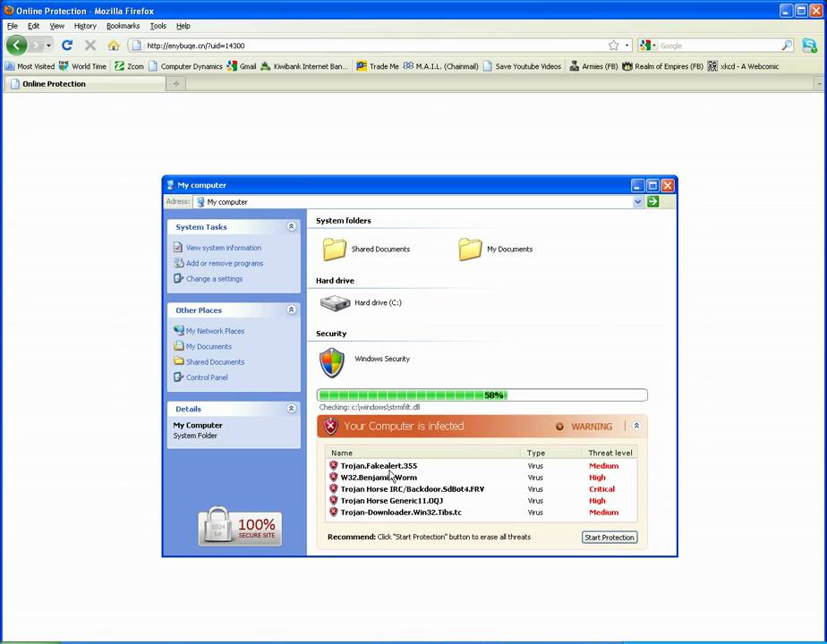Open the Save Youtube Videos bookmark
This screenshot has height=644, width=827.
[522, 66]
